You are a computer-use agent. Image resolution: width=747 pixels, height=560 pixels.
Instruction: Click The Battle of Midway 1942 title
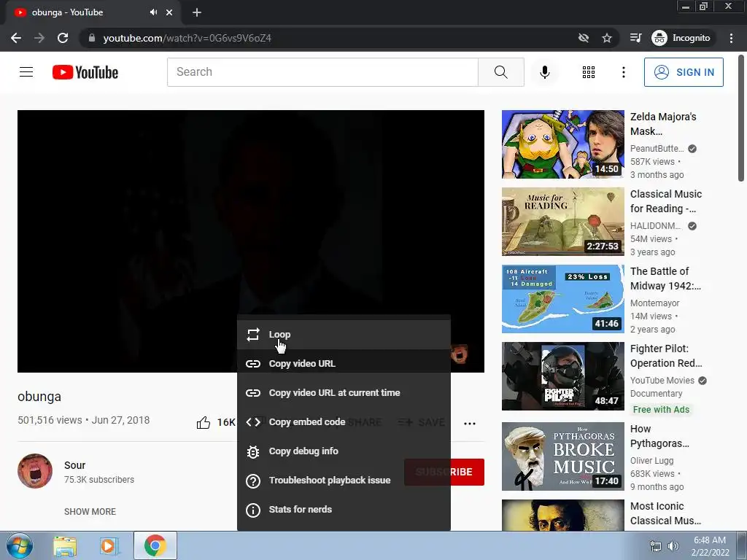tap(665, 279)
